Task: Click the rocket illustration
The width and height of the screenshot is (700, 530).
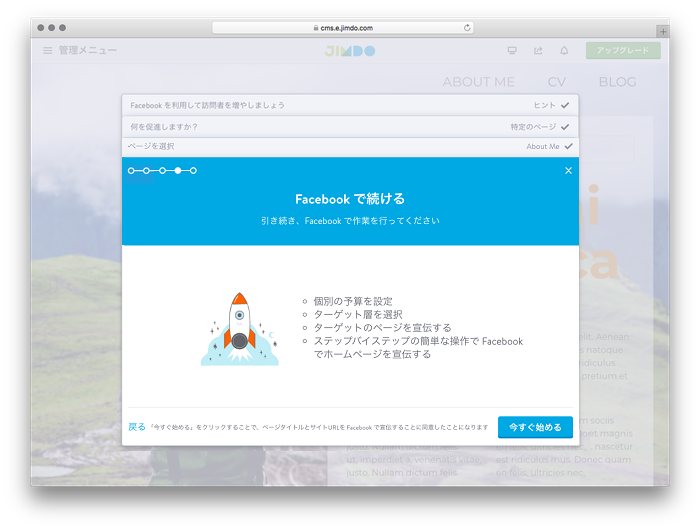Action: [x=240, y=329]
